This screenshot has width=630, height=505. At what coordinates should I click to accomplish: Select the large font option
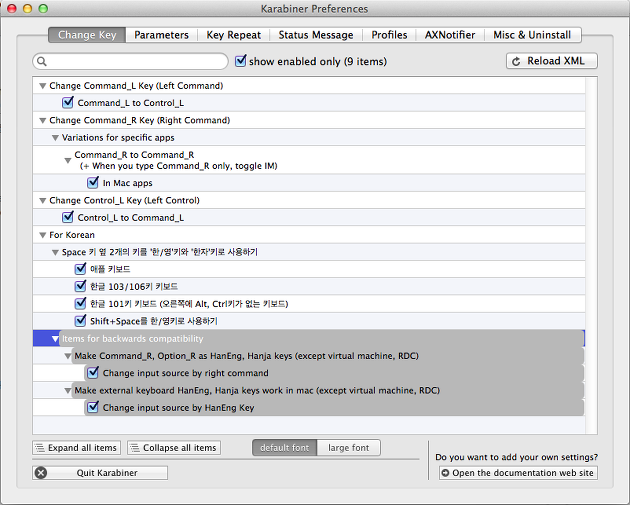click(x=348, y=448)
